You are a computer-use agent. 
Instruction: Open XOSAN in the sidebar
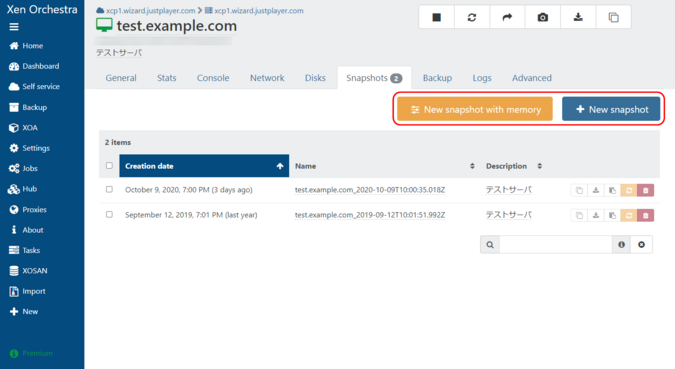[x=28, y=271]
